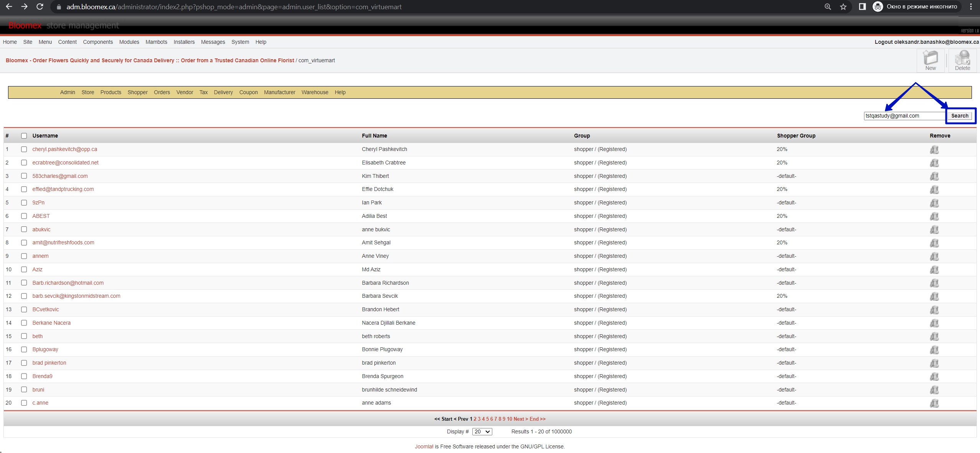
Task: Open the Home top menu item
Action: [x=10, y=42]
